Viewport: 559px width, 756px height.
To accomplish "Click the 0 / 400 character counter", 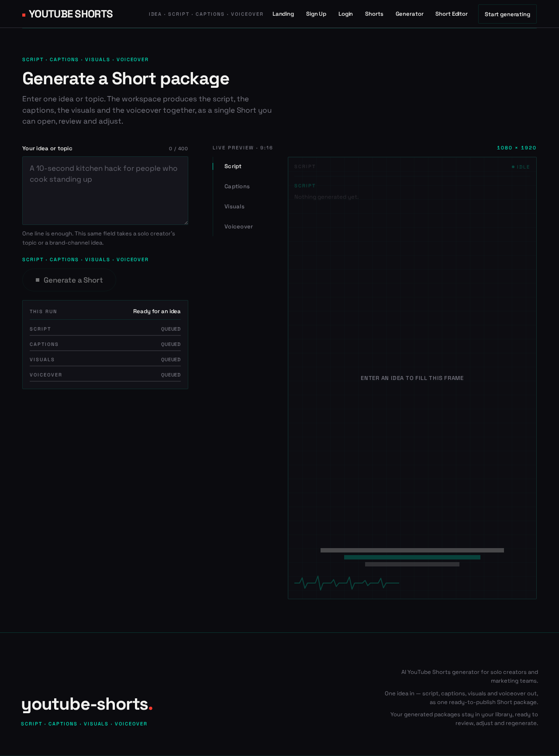I will (x=178, y=148).
